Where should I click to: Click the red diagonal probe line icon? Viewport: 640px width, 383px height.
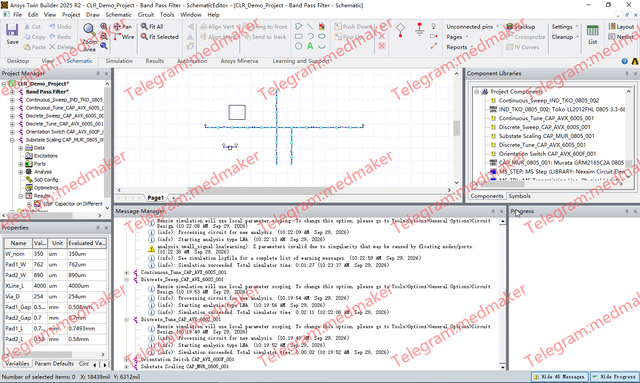coord(433,46)
